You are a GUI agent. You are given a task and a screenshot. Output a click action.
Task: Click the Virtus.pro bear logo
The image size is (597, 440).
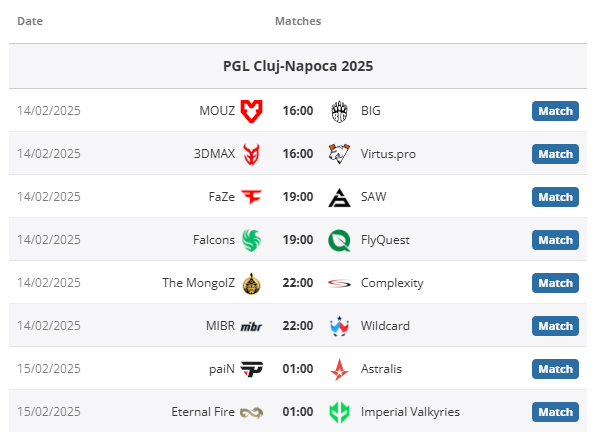tap(339, 154)
